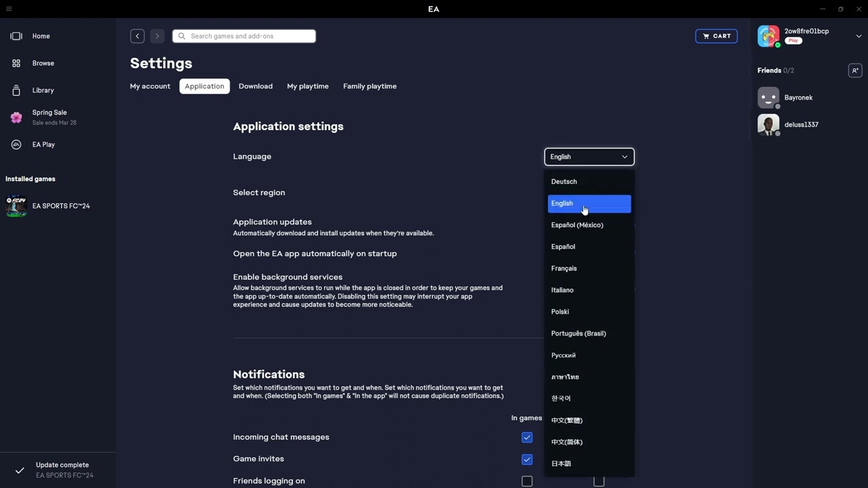Choose 日本語 language option
The height and width of the screenshot is (488, 868).
[x=589, y=464]
